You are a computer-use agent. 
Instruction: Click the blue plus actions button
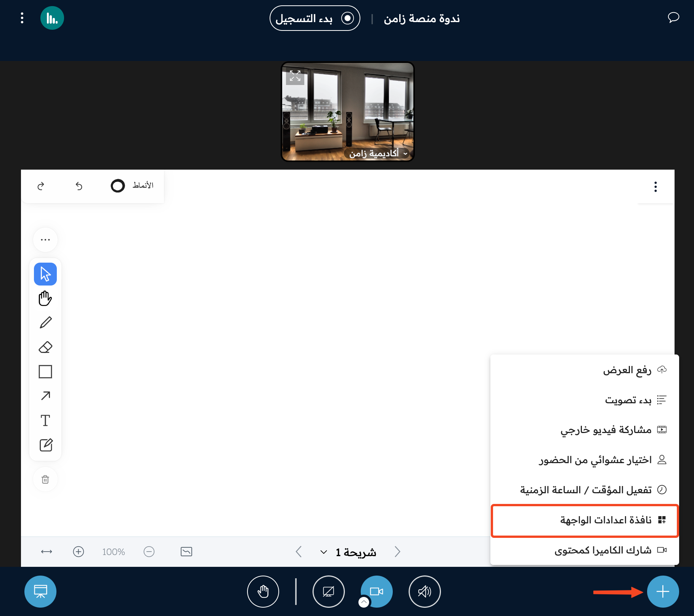pos(663,592)
